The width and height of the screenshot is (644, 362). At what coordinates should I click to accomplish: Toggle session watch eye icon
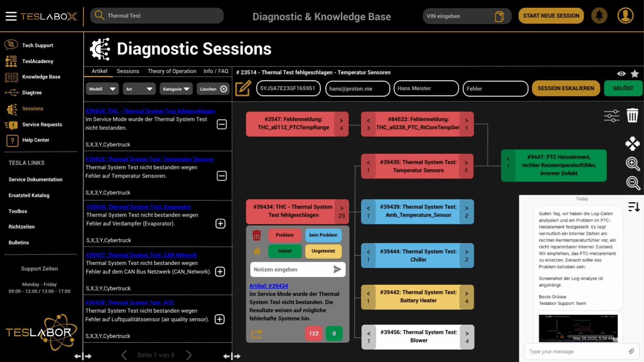pyautogui.click(x=621, y=74)
